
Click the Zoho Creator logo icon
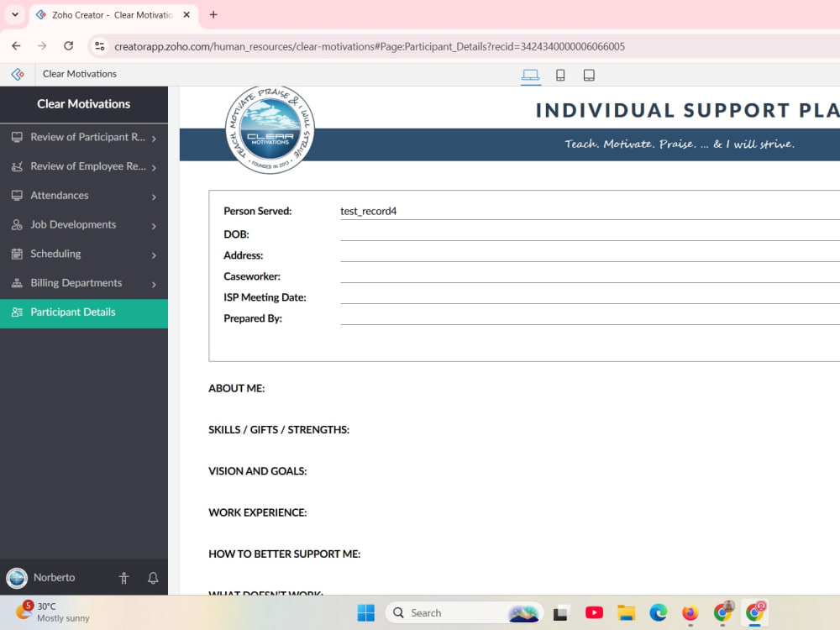(18, 74)
